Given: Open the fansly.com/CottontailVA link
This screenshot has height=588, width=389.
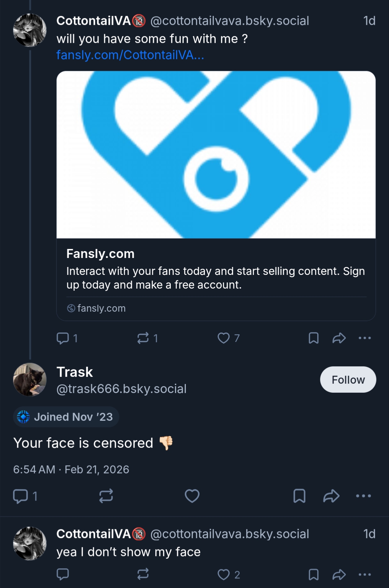Looking at the screenshot, I should 130,55.
